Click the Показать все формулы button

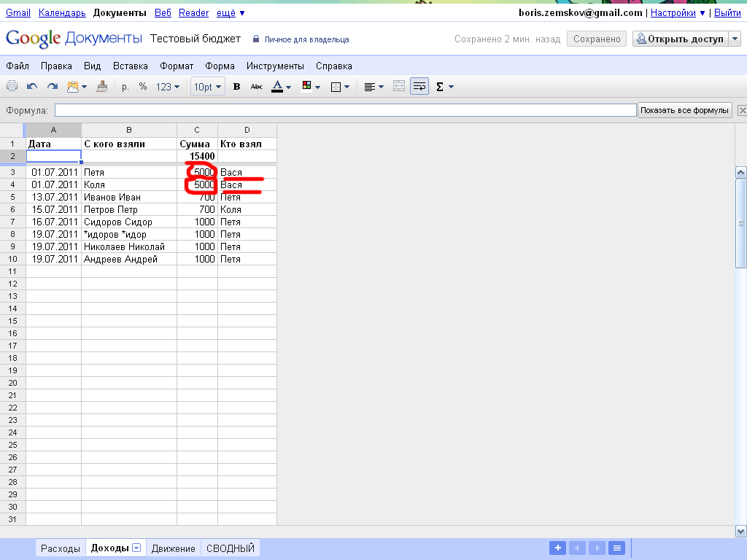[x=684, y=110]
